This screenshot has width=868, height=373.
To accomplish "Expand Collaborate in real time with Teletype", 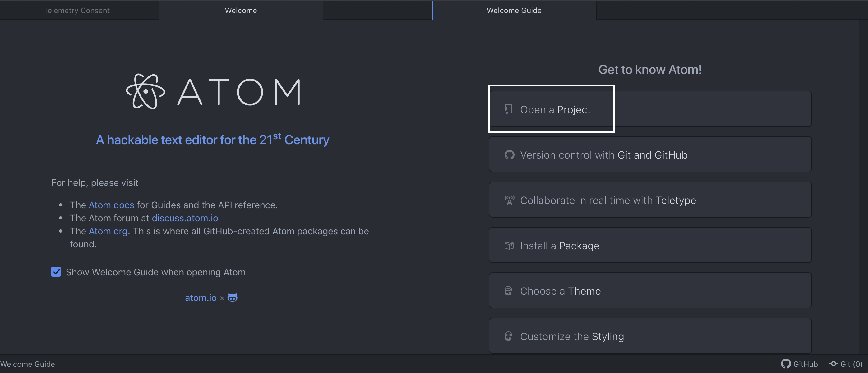I will [650, 200].
